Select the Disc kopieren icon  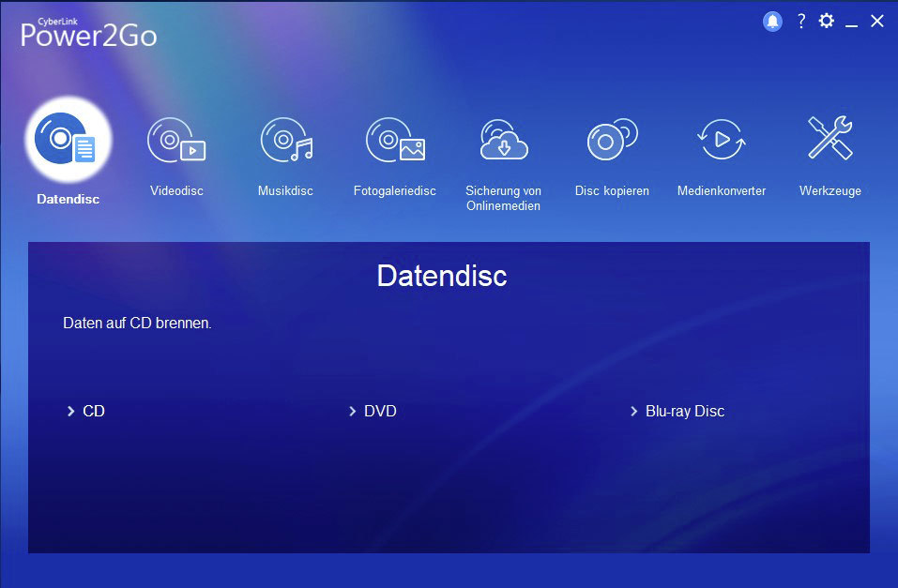(x=612, y=140)
